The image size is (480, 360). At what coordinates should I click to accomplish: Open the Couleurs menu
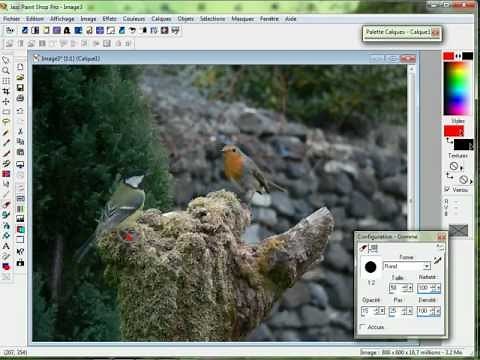coord(134,19)
